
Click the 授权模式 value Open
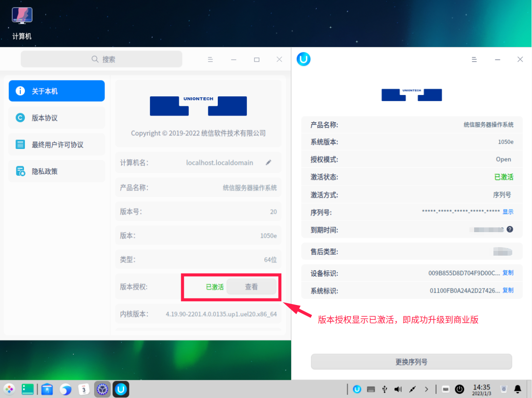coord(503,159)
